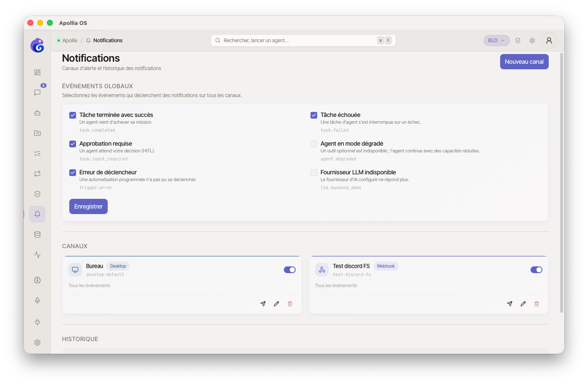Check Fournisseur LLM indisponible checkbox
Viewport: 588px width, 385px height.
[314, 173]
